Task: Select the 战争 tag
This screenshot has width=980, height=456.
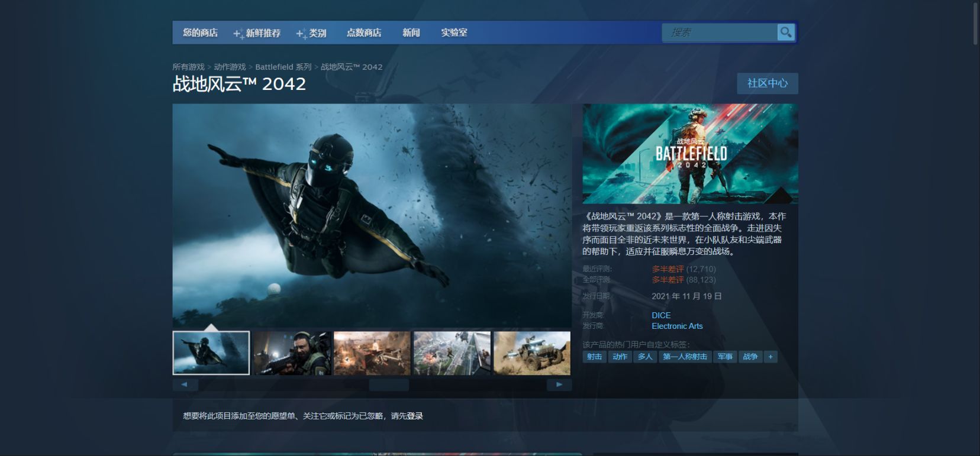Action: [x=750, y=357]
